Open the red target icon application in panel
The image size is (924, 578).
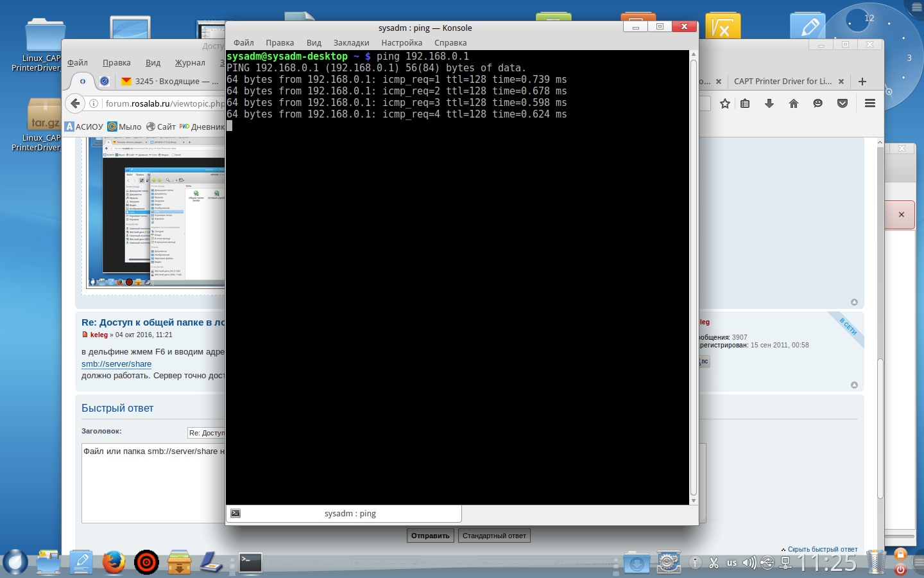point(146,563)
